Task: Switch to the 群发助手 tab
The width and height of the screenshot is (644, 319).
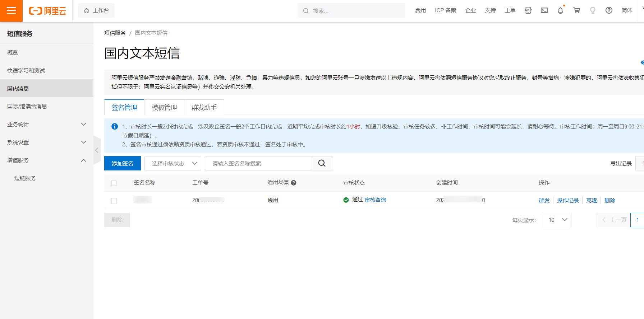Action: (204, 107)
